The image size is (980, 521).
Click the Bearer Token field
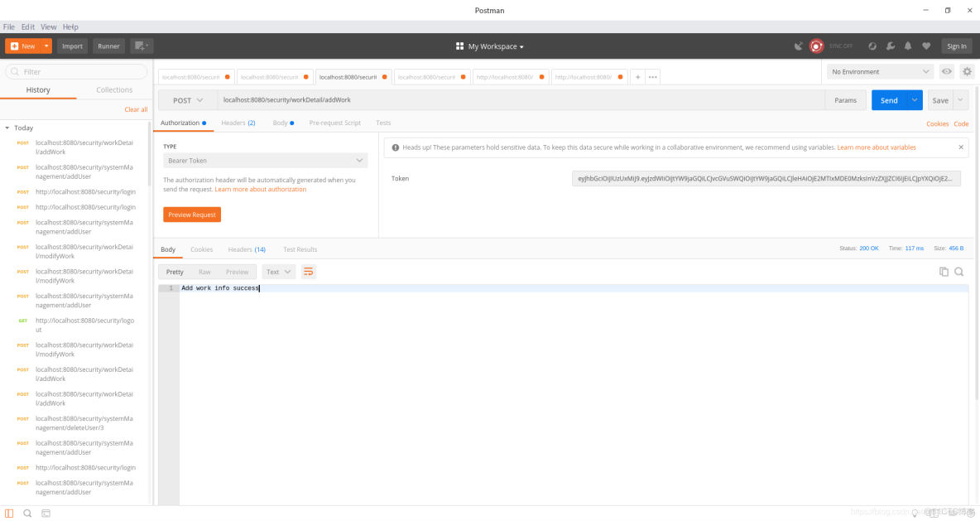point(265,160)
